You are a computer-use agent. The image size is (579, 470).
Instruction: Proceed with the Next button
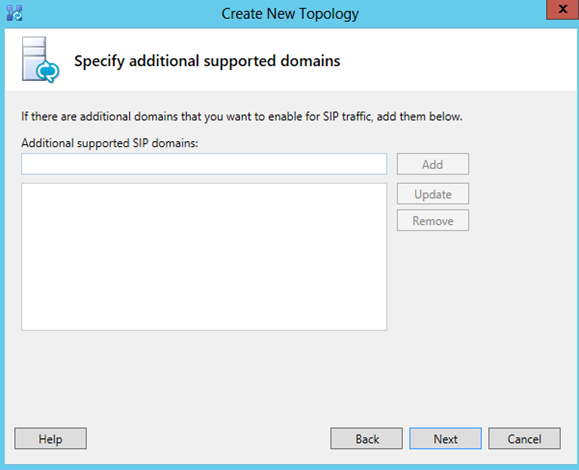[x=445, y=439]
